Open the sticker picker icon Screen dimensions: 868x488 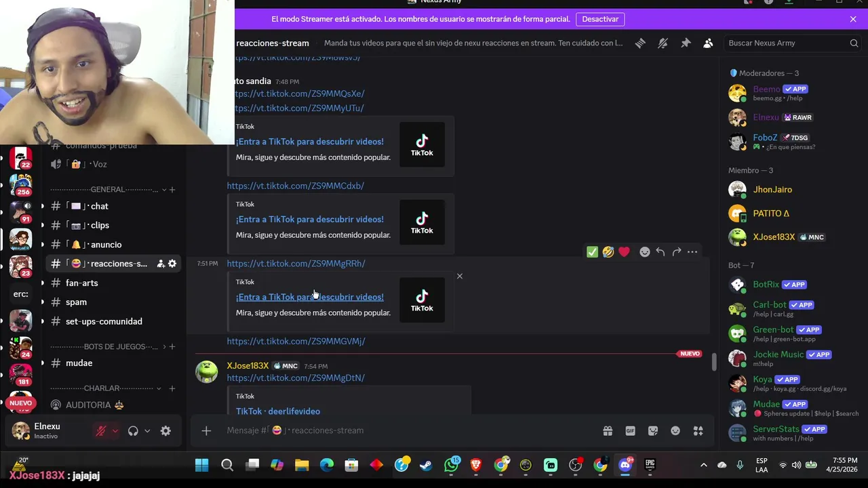653,430
